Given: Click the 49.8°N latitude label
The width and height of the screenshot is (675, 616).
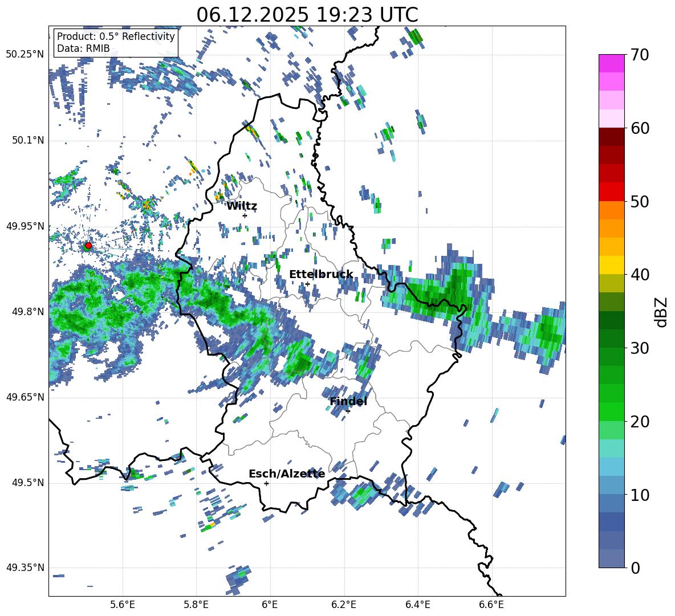Looking at the screenshot, I should pyautogui.click(x=27, y=312).
